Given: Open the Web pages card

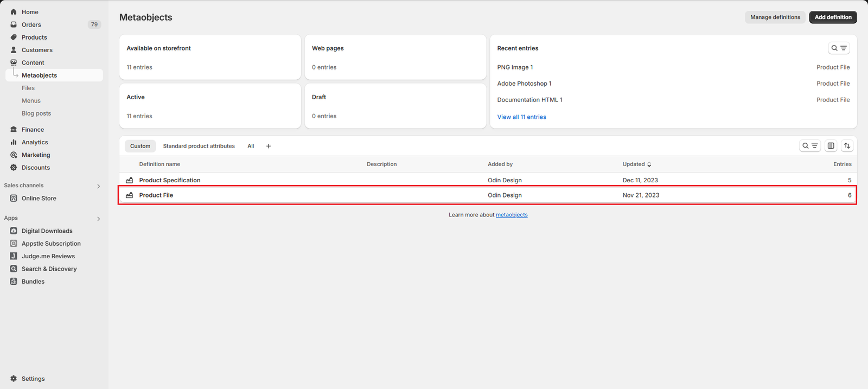Looking at the screenshot, I should (x=395, y=58).
